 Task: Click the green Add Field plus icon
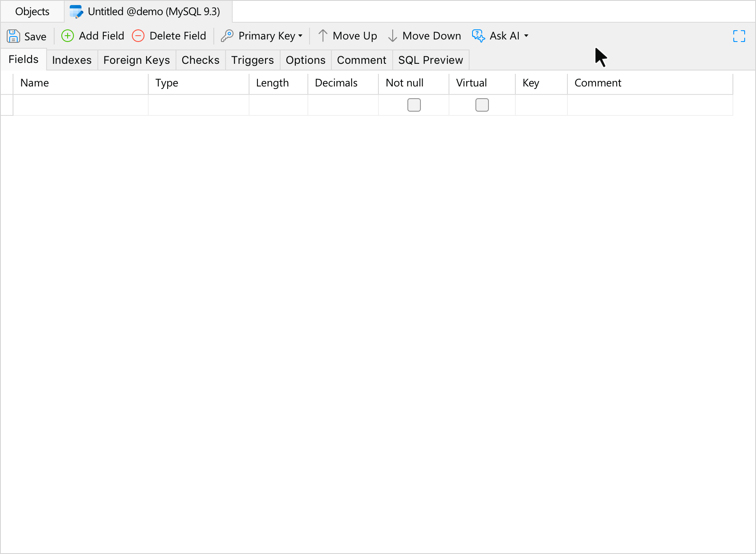(x=68, y=36)
